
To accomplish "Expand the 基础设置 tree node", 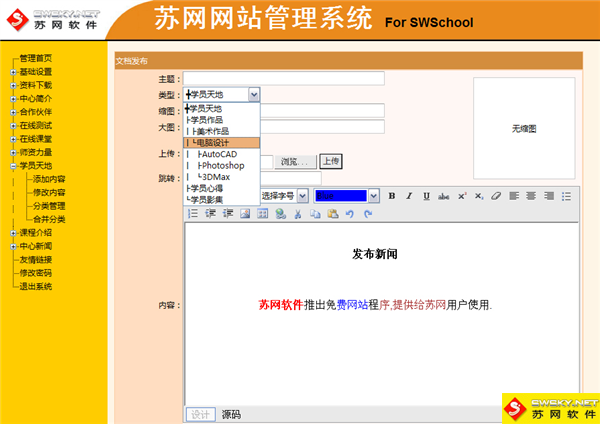I will (13, 72).
